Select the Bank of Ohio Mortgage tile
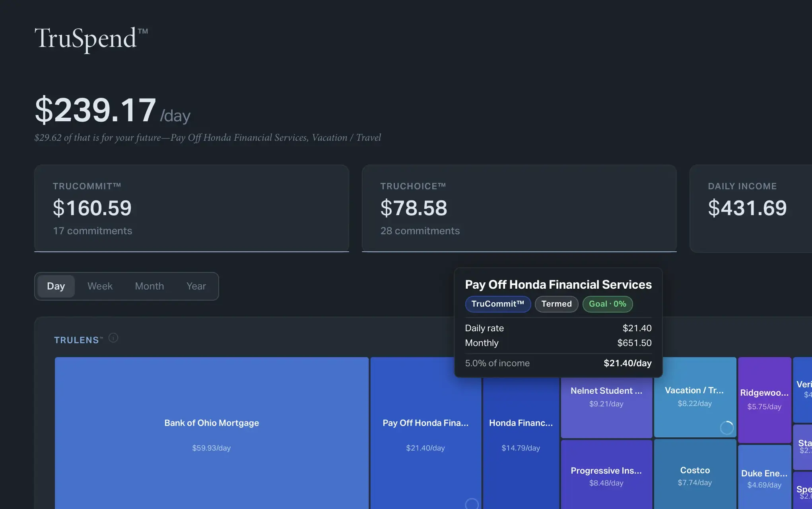Viewport: 812px width, 509px height. click(211, 433)
